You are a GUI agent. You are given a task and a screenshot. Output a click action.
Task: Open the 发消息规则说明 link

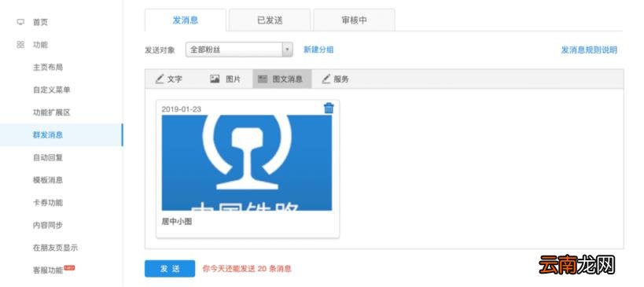tap(589, 50)
